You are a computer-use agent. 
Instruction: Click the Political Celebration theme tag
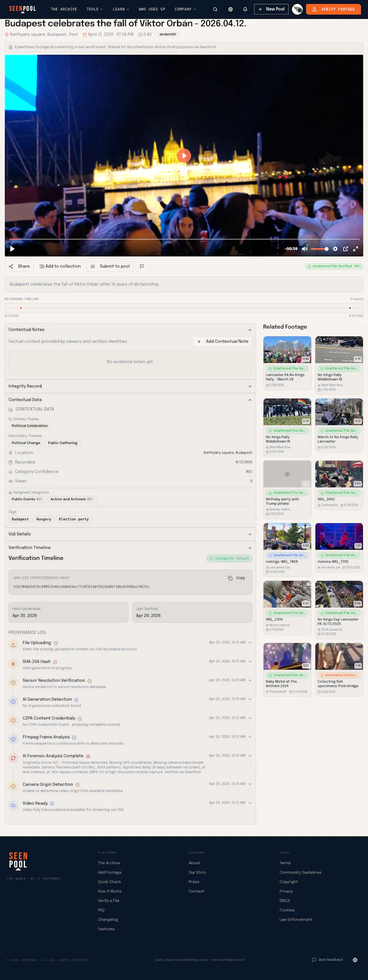tap(30, 426)
